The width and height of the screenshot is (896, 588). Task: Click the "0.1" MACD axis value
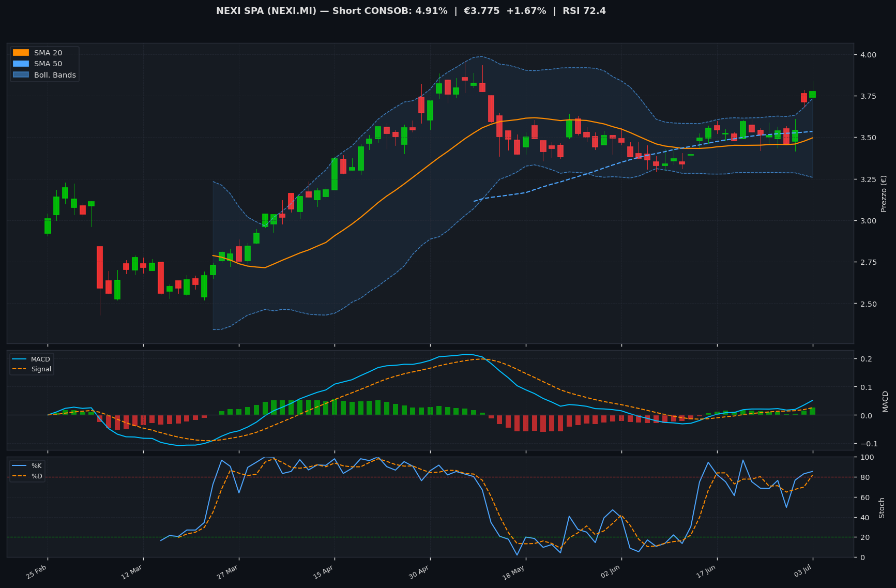click(865, 387)
